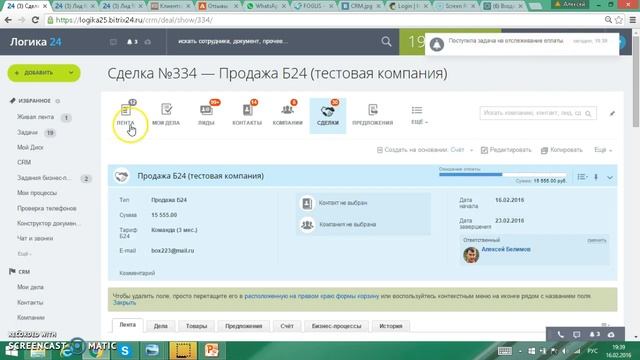Collapse the deal details panel chevron
This screenshot has height=360, width=640.
(610, 178)
